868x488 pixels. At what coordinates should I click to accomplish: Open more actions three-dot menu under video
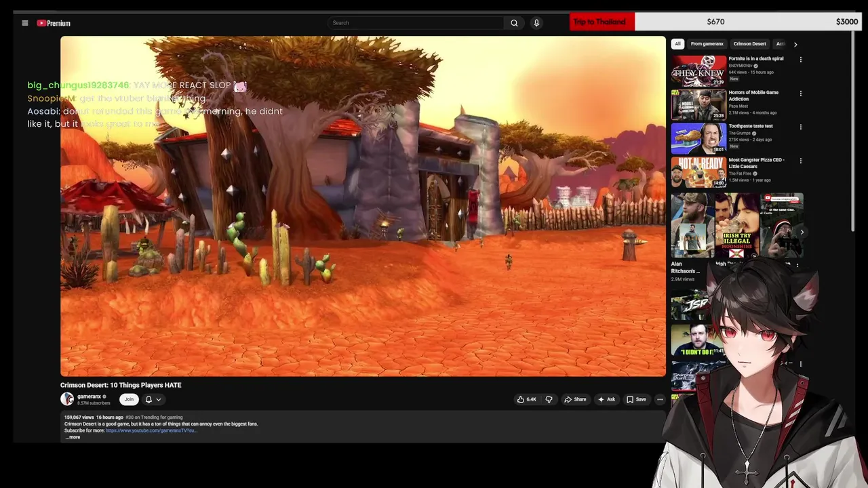[660, 399]
